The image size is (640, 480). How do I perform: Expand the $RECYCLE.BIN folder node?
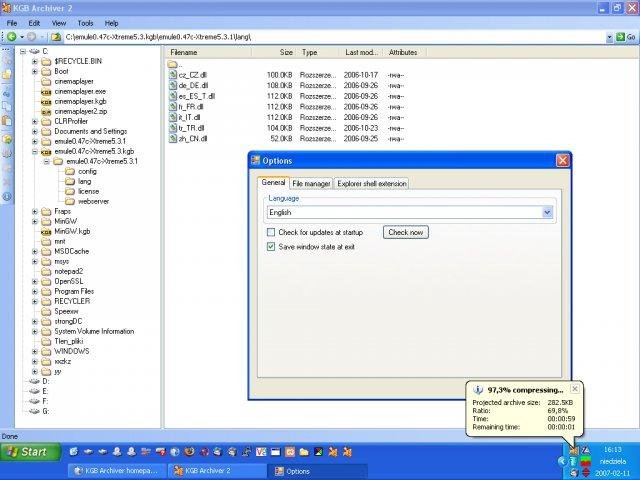(35, 62)
